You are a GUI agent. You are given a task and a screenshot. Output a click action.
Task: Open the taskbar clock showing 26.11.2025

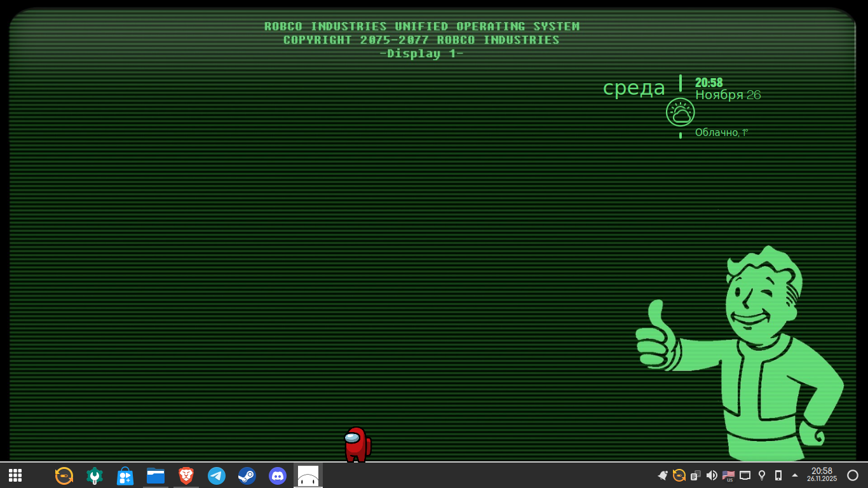tap(822, 475)
